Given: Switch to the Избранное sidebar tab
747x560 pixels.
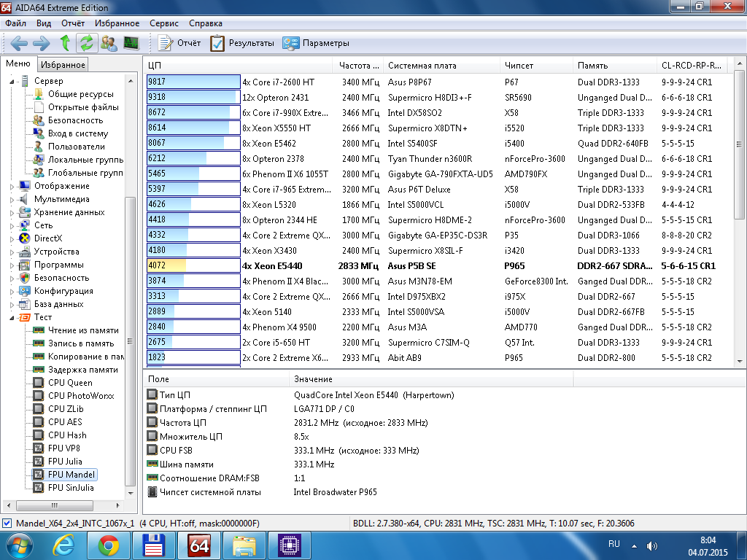Looking at the screenshot, I should coord(63,65).
